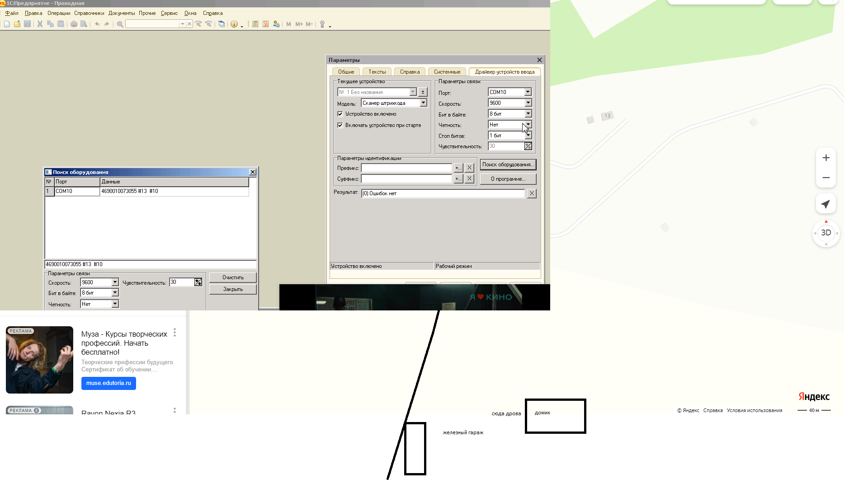Viewport: 868px width, 488px height.
Task: Click the zoom in map button
Action: tap(826, 158)
